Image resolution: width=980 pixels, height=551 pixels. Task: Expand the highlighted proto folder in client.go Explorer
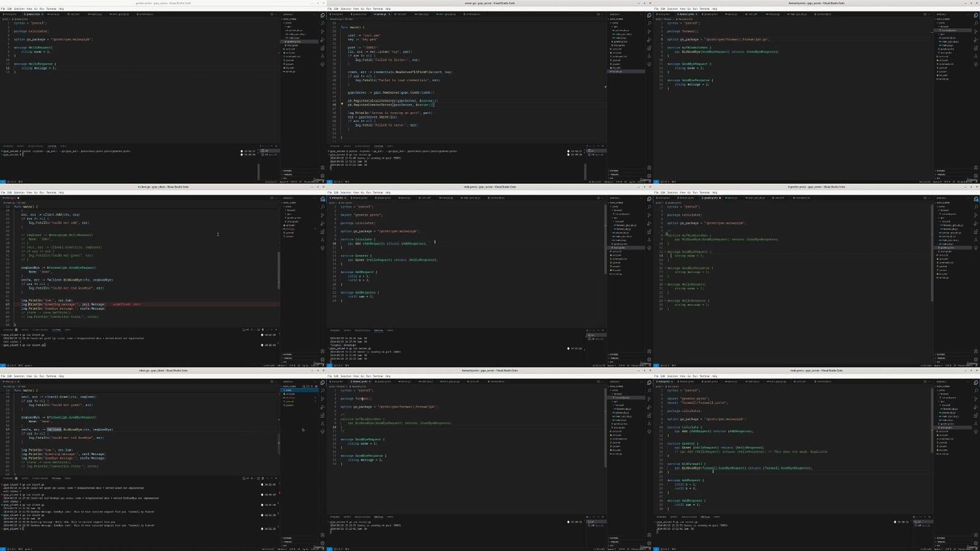click(288, 390)
